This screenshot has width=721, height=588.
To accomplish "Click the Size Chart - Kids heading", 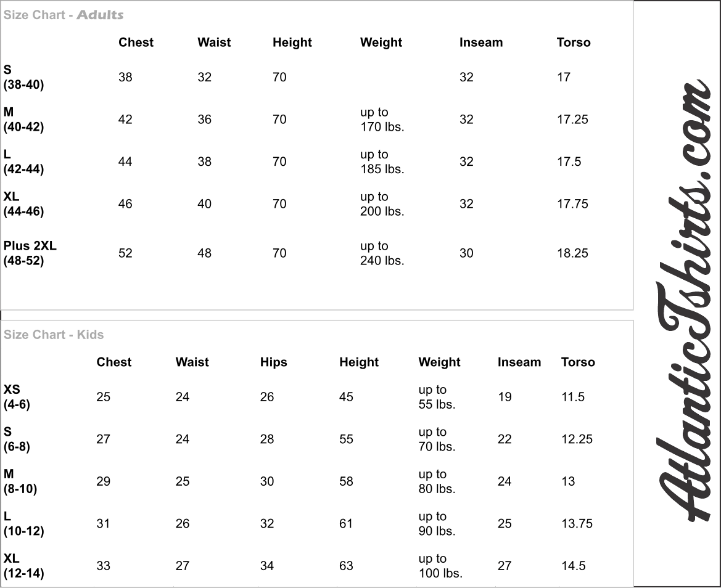I will pos(53,335).
